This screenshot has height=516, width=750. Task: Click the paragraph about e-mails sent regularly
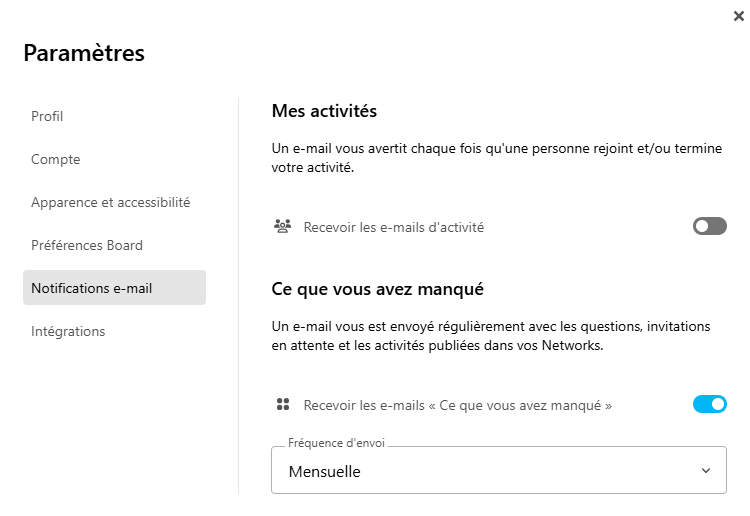coord(491,336)
